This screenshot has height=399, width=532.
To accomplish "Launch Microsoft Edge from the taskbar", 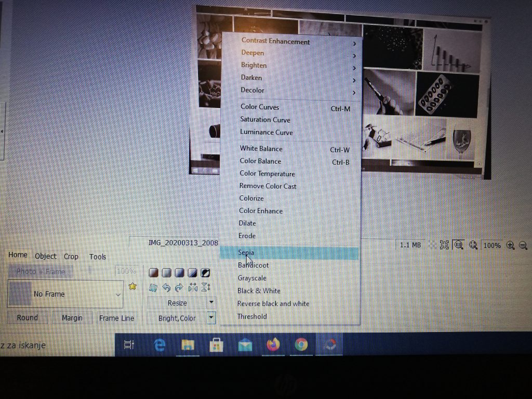I will tap(159, 345).
